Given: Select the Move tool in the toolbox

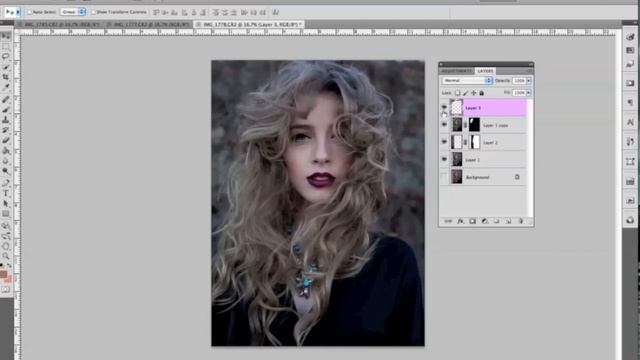Looking at the screenshot, I should [x=6, y=36].
